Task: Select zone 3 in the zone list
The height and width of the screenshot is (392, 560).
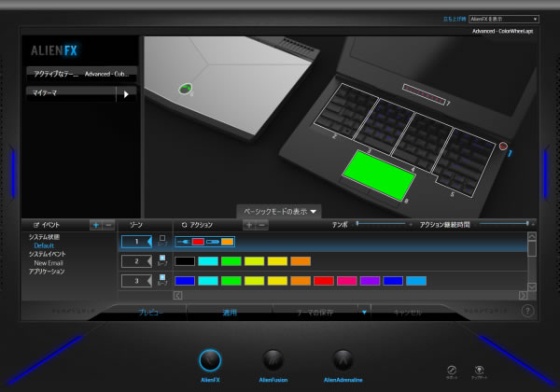Action: point(134,280)
